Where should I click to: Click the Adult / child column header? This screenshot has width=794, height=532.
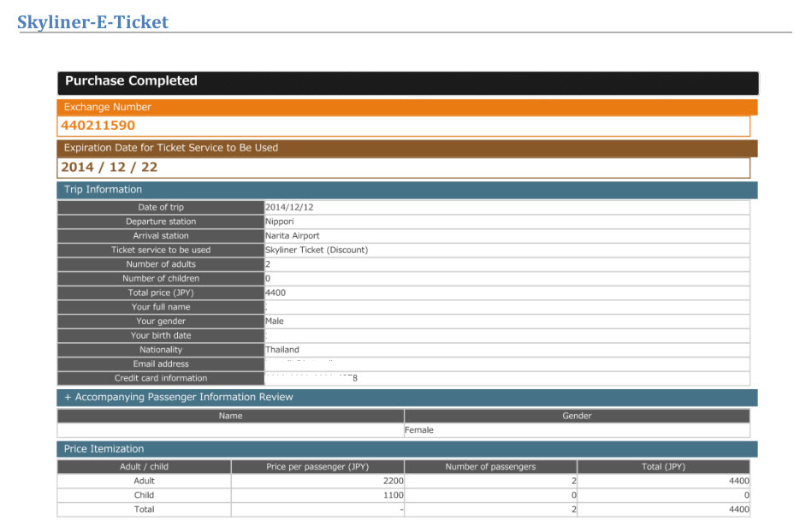pos(144,467)
